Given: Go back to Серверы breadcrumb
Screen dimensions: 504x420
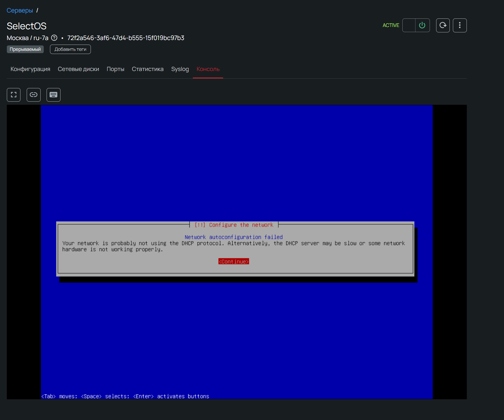Looking at the screenshot, I should (x=20, y=11).
